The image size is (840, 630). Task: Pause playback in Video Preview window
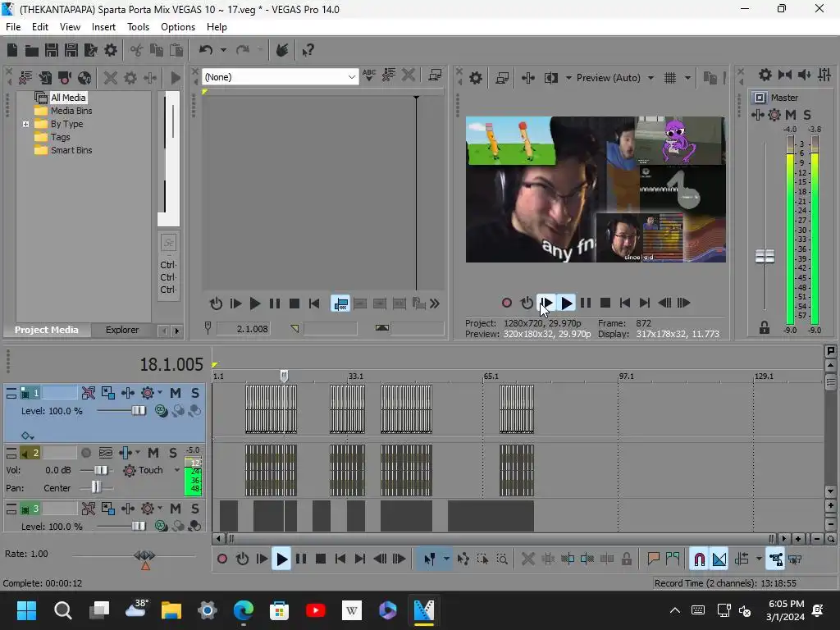coord(586,304)
